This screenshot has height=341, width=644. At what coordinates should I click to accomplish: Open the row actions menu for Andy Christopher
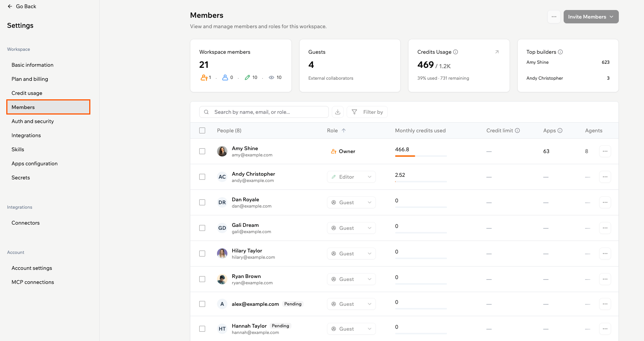coord(605,177)
